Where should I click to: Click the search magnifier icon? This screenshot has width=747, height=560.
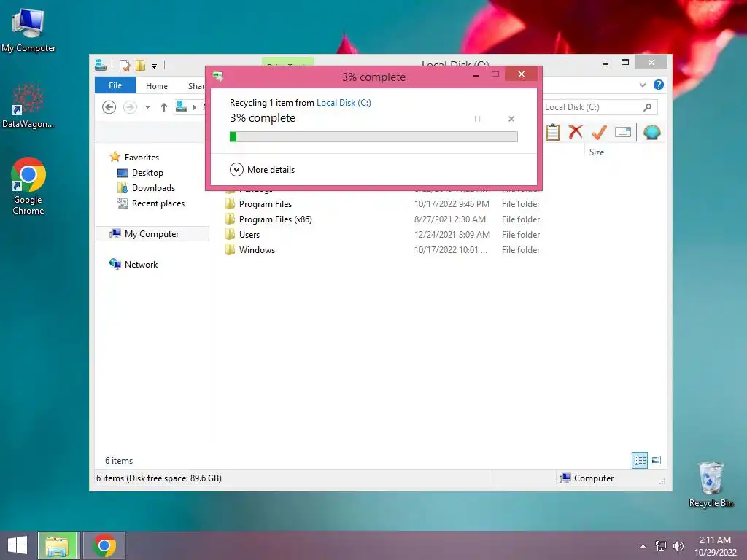click(x=647, y=107)
